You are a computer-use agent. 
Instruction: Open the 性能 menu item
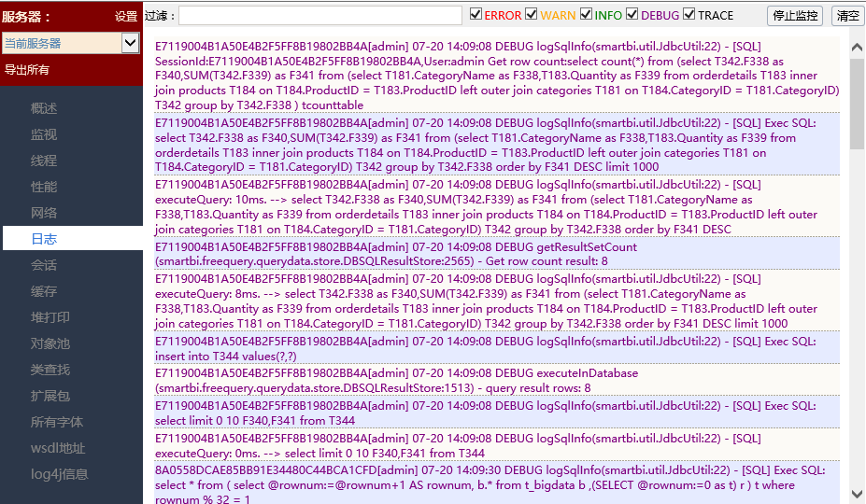coord(44,187)
